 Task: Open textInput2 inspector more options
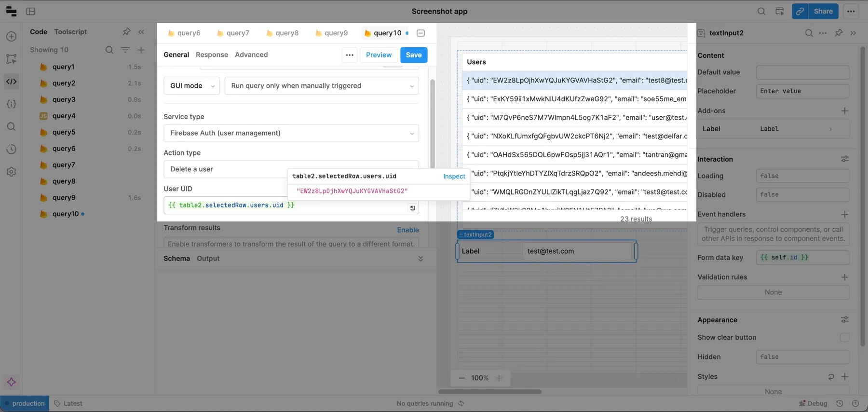click(823, 33)
